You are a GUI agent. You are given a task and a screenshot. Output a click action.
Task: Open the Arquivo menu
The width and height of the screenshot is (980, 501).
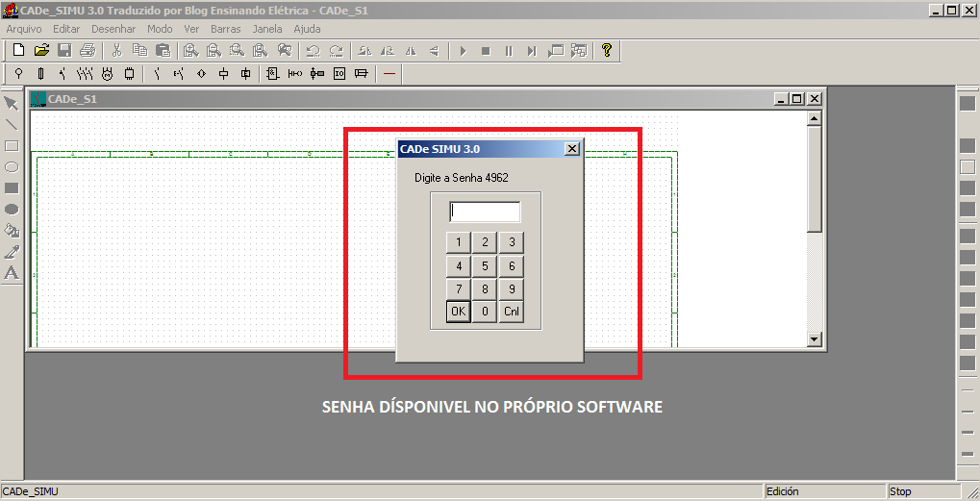pyautogui.click(x=24, y=29)
